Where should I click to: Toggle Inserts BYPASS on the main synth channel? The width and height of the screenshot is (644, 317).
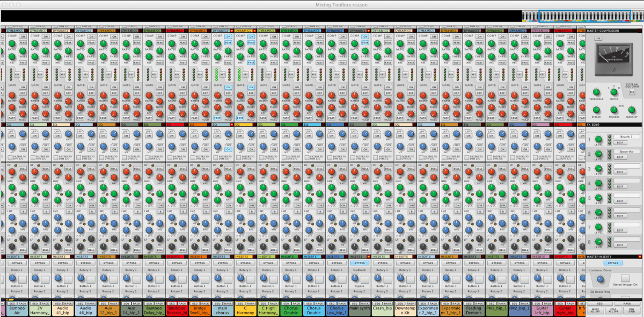click(x=360, y=263)
